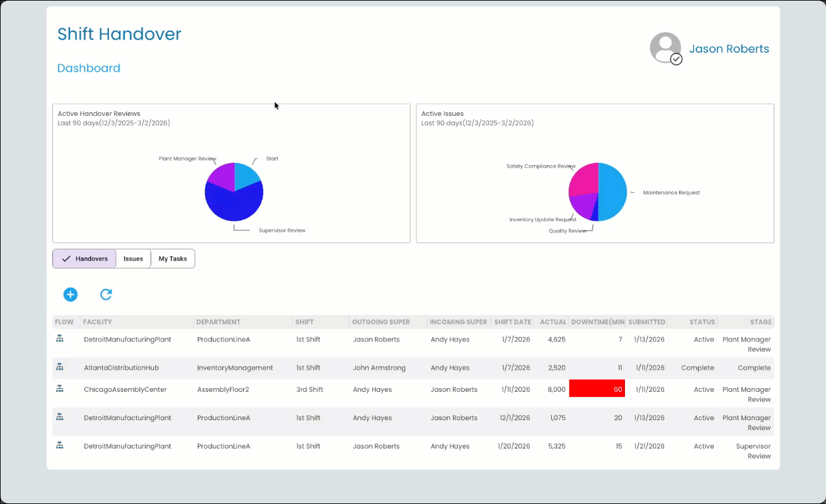Click the actual value 1,075

tap(558, 418)
